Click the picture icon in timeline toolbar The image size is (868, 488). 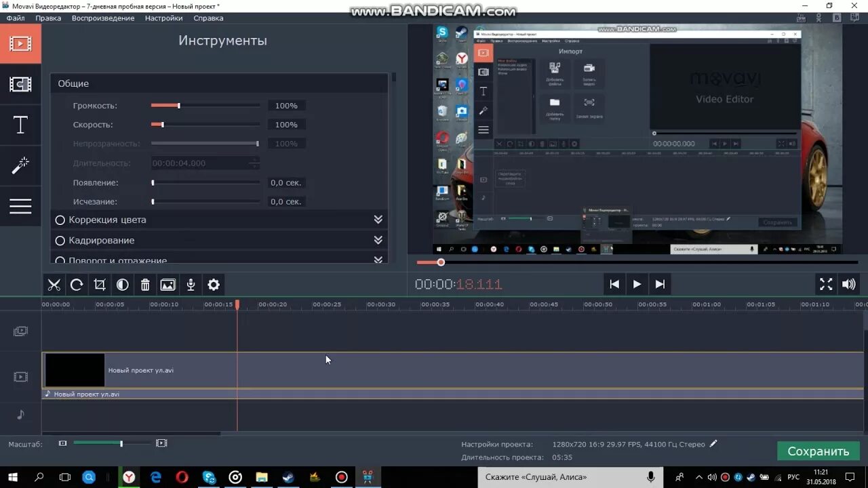click(168, 285)
